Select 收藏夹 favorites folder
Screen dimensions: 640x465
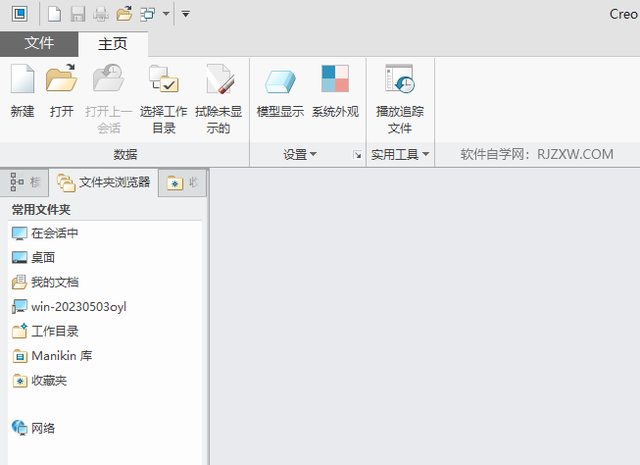pos(39,381)
